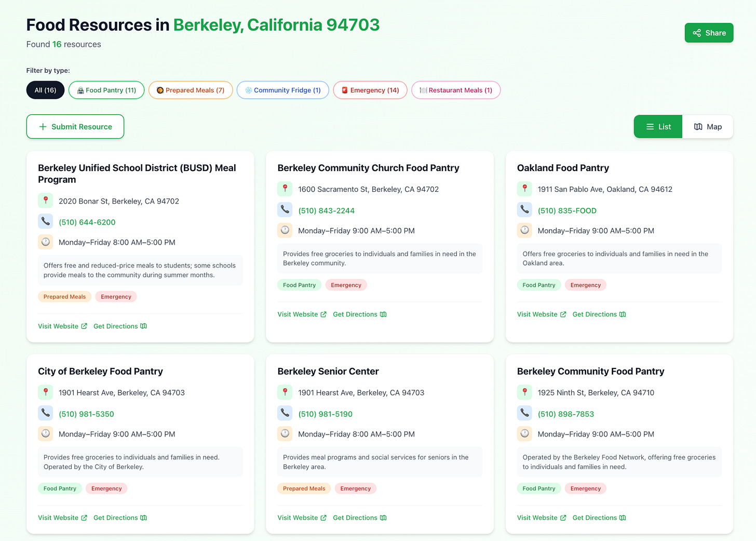
Task: Click Food Pantry tag on City of Berkeley card
Action: click(x=60, y=489)
